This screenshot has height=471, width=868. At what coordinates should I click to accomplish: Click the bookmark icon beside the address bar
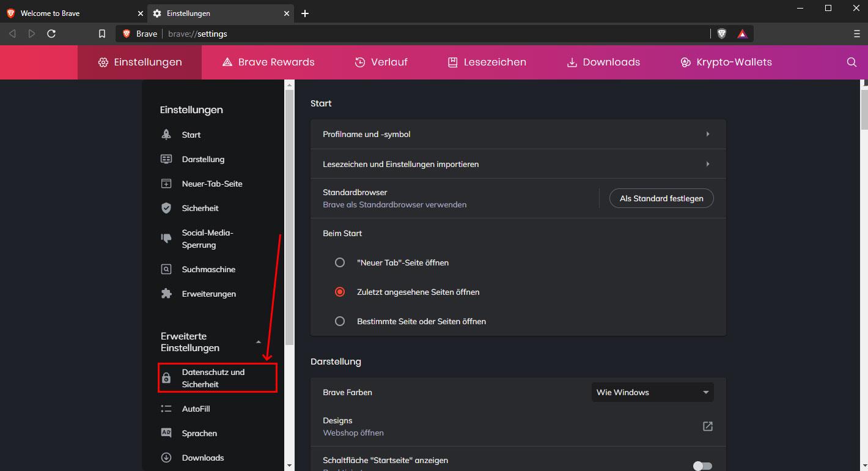pos(102,34)
